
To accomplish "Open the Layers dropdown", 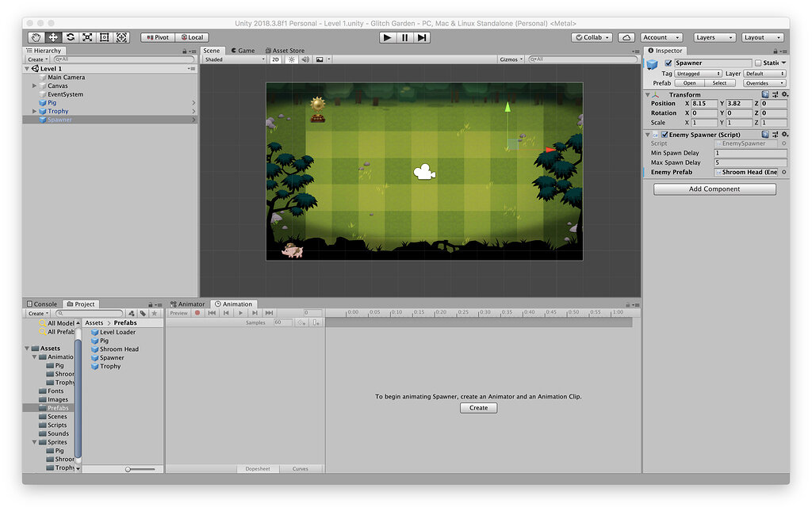I will [716, 37].
